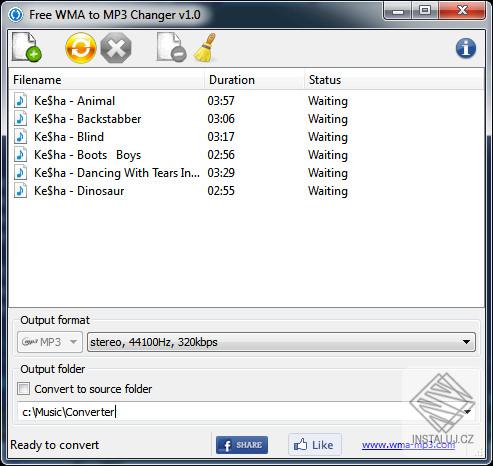Sort by the Status column header
This screenshot has height=466, width=493.
point(394,80)
